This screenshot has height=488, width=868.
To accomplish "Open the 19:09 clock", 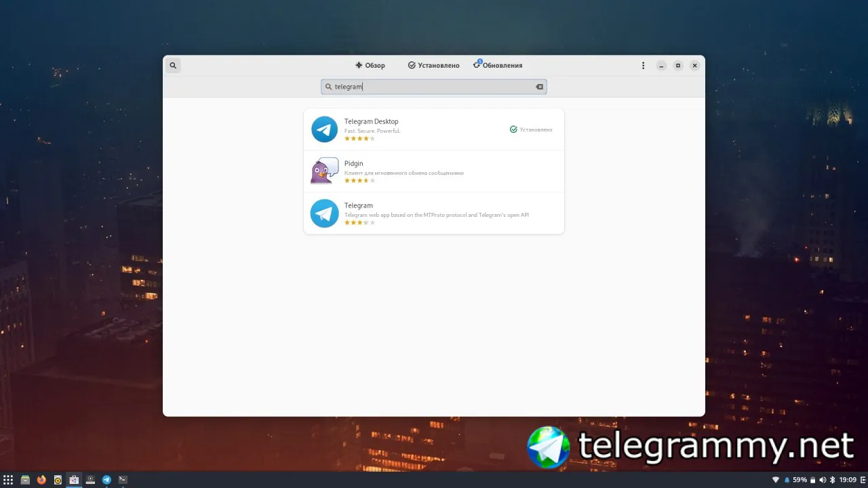I will pyautogui.click(x=848, y=480).
